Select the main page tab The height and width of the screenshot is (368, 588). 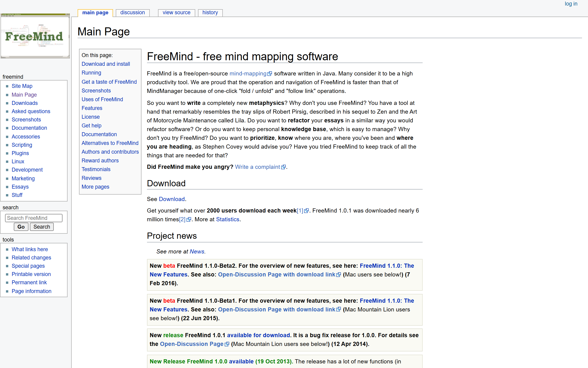coord(95,13)
